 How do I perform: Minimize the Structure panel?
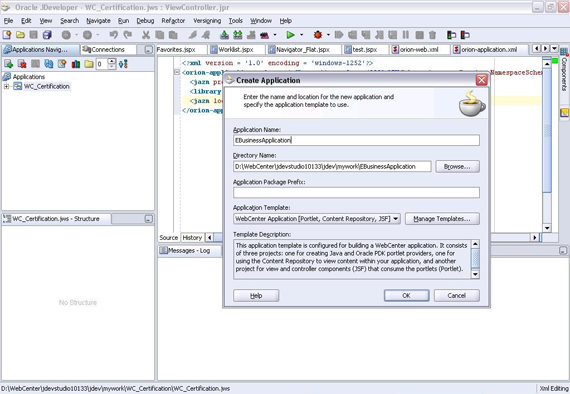(148, 219)
